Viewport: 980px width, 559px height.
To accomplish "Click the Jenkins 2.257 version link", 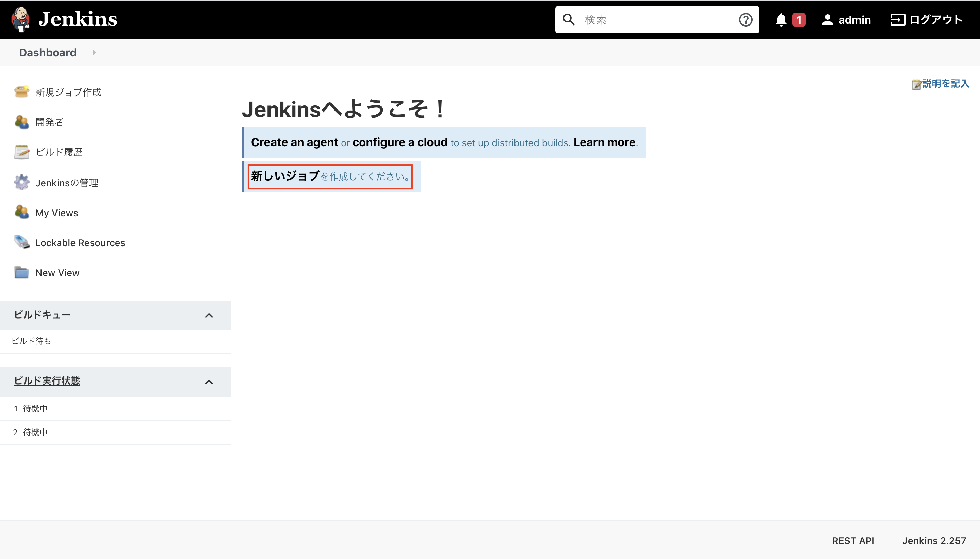I will tap(934, 541).
